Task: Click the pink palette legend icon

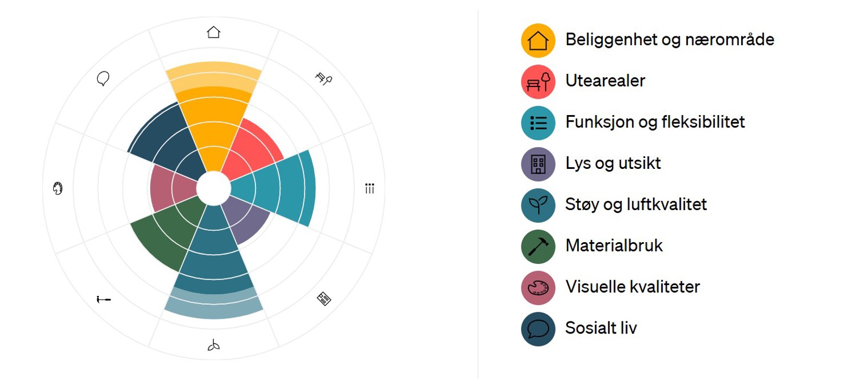Action: (x=538, y=288)
